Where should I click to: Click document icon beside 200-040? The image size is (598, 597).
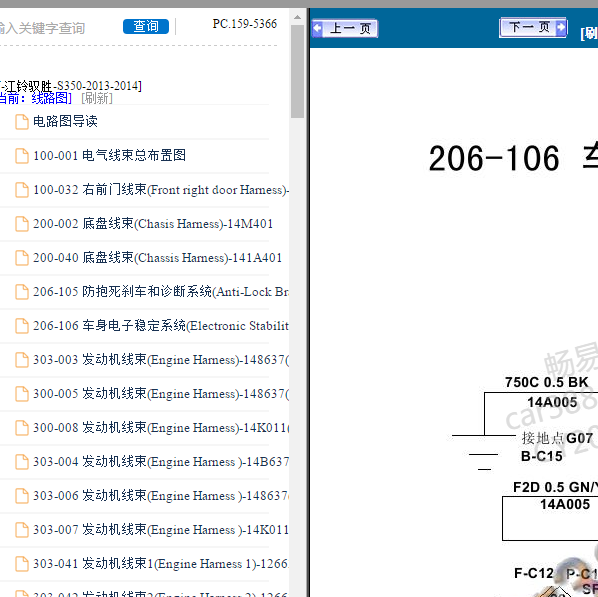[22, 257]
